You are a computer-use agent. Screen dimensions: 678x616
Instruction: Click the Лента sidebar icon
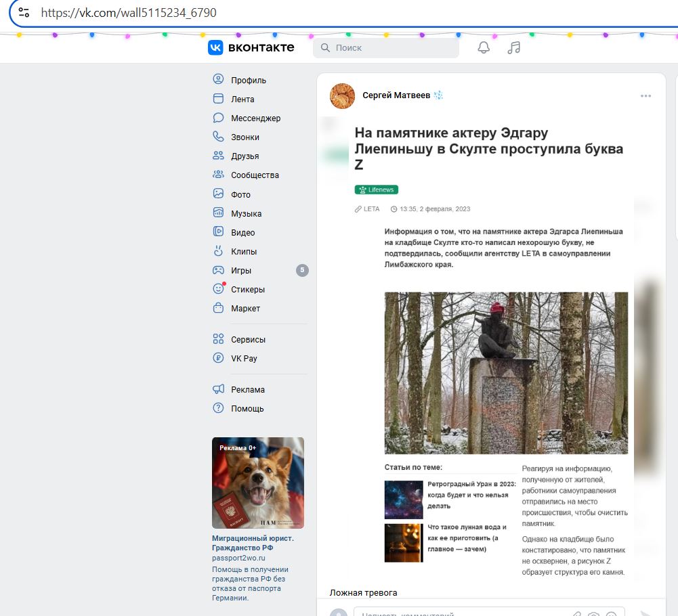click(218, 99)
